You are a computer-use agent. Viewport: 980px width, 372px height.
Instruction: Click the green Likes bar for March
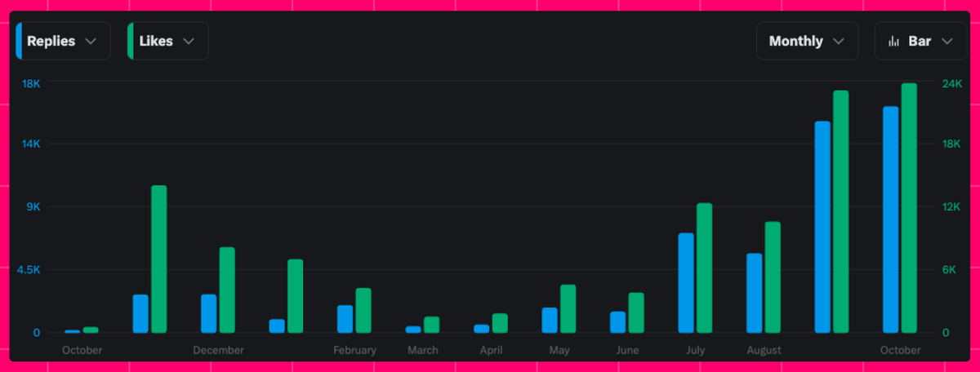432,325
